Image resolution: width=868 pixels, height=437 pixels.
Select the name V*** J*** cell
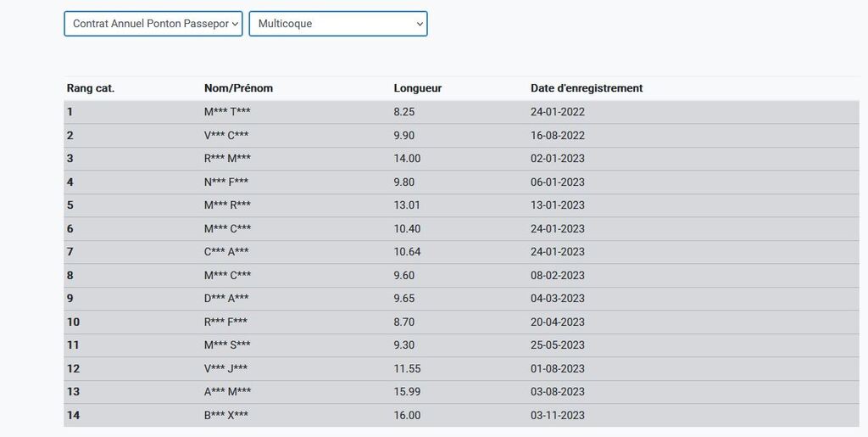[225, 368]
